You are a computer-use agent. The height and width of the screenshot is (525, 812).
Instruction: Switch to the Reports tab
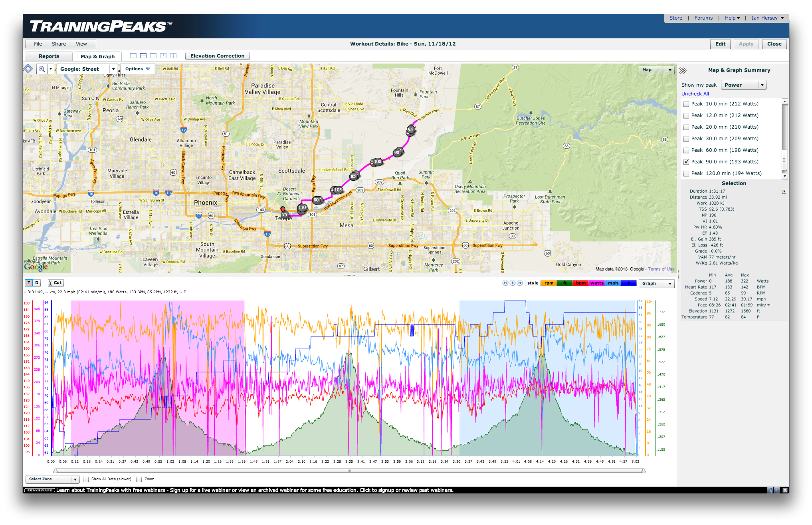pyautogui.click(x=49, y=56)
